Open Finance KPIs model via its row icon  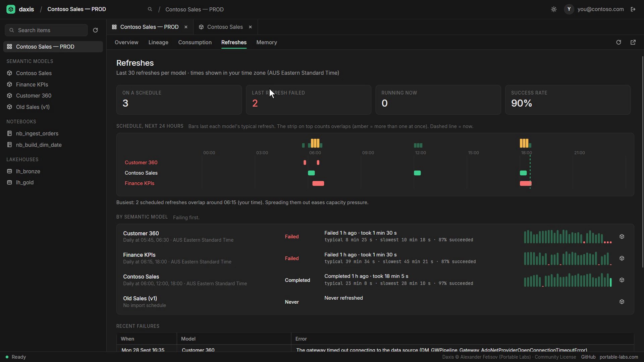pyautogui.click(x=622, y=258)
